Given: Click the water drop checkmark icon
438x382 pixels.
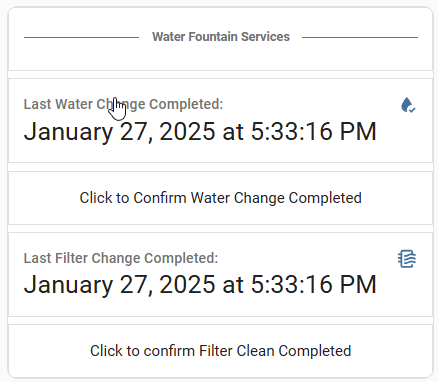Looking at the screenshot, I should (x=408, y=105).
